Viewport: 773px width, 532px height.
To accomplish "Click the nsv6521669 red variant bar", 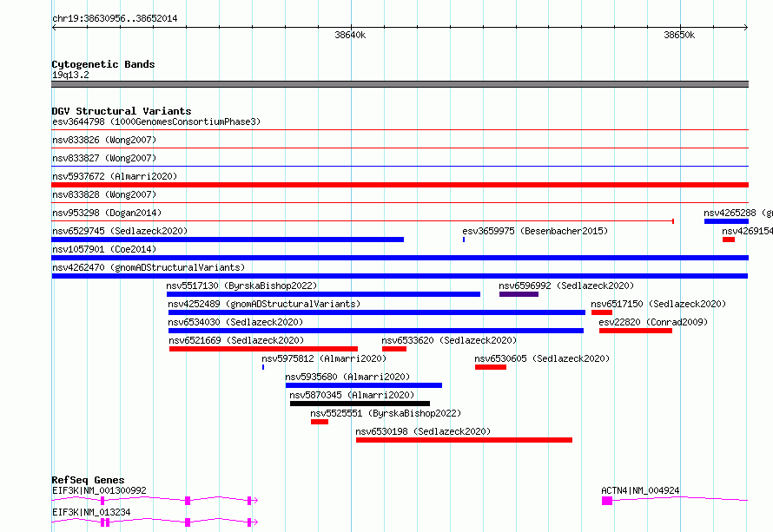I will point(263,349).
